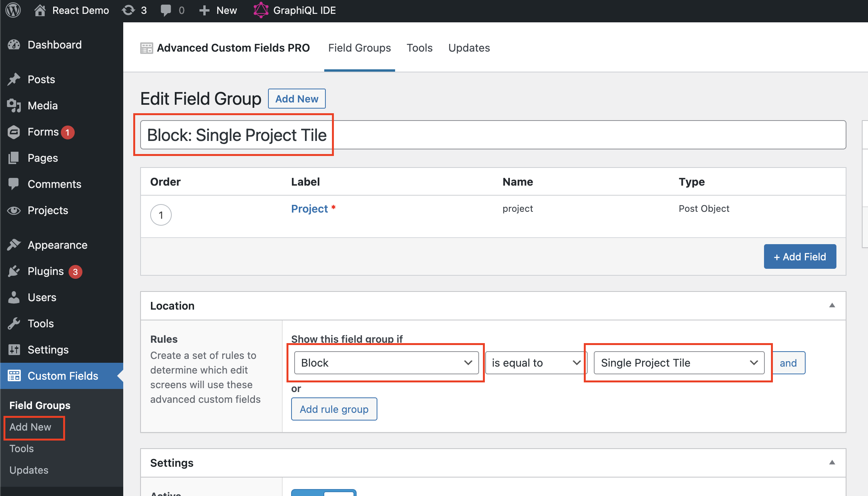The image size is (868, 496).
Task: Open the WordPress logo menu
Action: coord(13,10)
